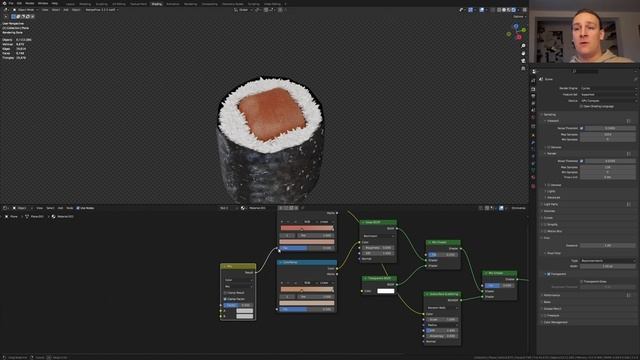Image resolution: width=640 pixels, height=360 pixels.
Task: Click the properties panel search field
Action: [x=584, y=71]
